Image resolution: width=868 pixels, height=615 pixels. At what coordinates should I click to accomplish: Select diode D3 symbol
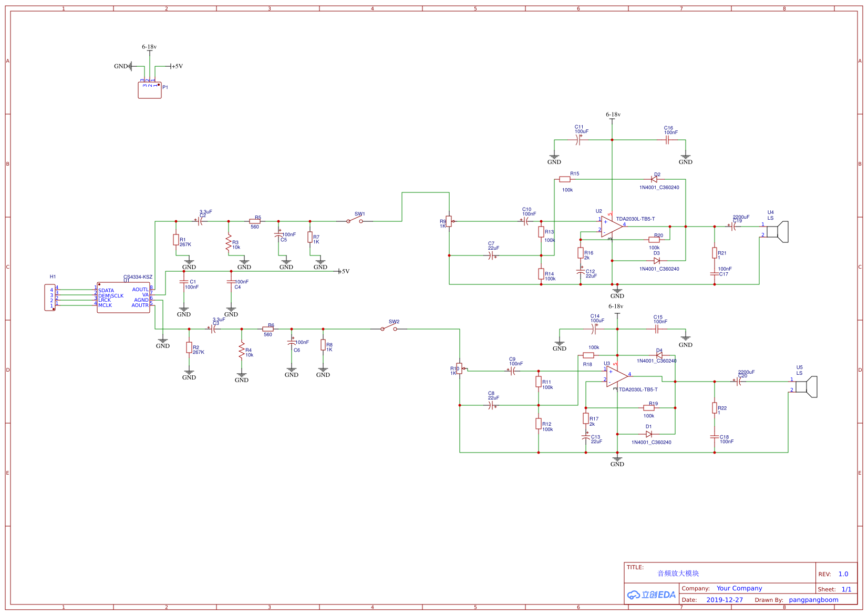coord(657,261)
